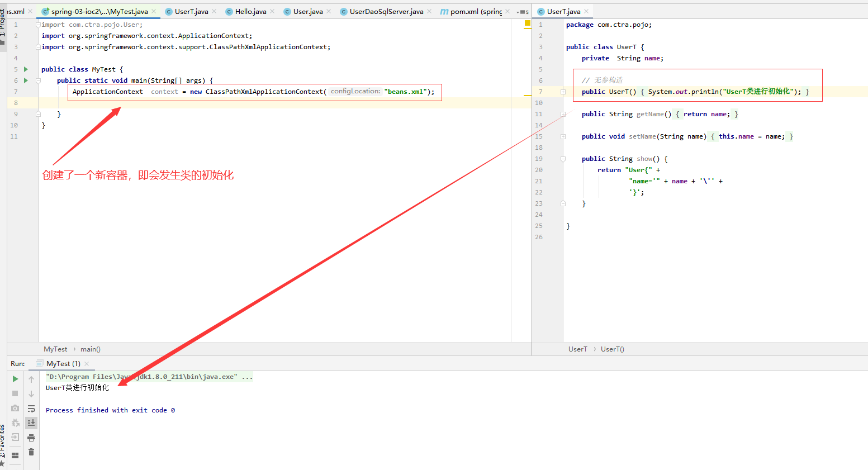The image size is (868, 470).
Task: Click 'package com.ctra.pojo;' line
Action: 609,25
